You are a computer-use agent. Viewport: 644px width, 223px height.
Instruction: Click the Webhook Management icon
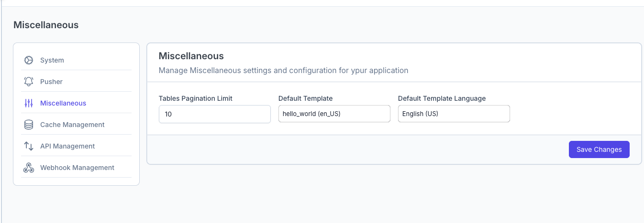(x=29, y=168)
